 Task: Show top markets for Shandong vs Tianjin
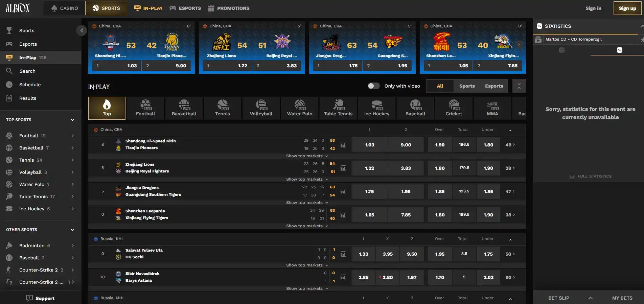coord(307,156)
